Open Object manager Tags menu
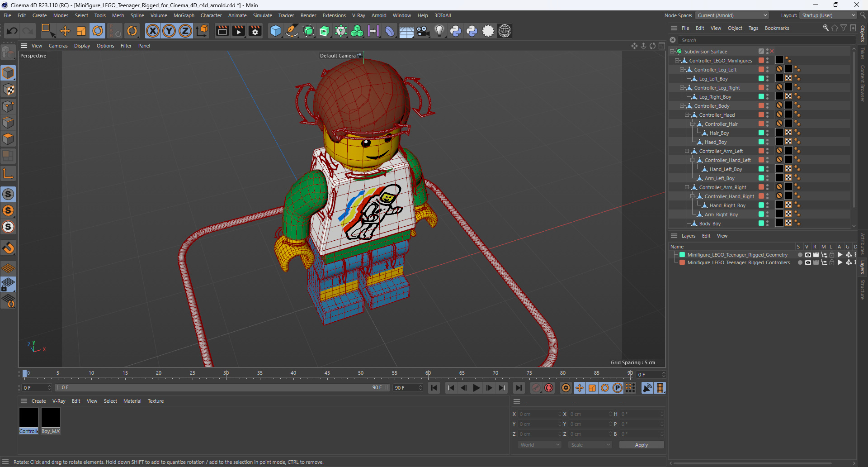Viewport: 868px width, 467px height. (753, 28)
